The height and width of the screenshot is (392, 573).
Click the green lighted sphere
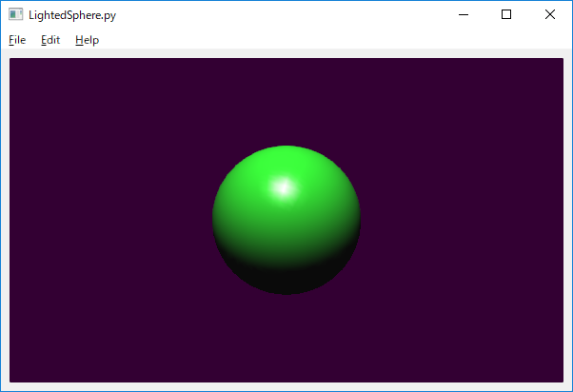coord(286,220)
